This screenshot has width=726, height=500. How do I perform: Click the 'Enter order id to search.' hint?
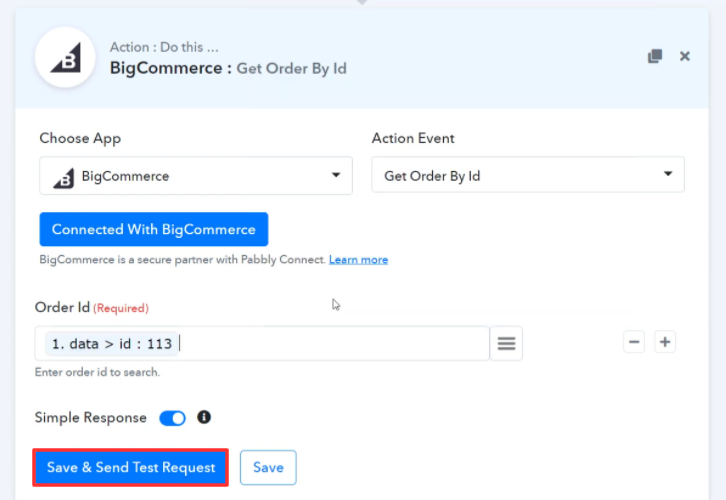[x=97, y=372]
